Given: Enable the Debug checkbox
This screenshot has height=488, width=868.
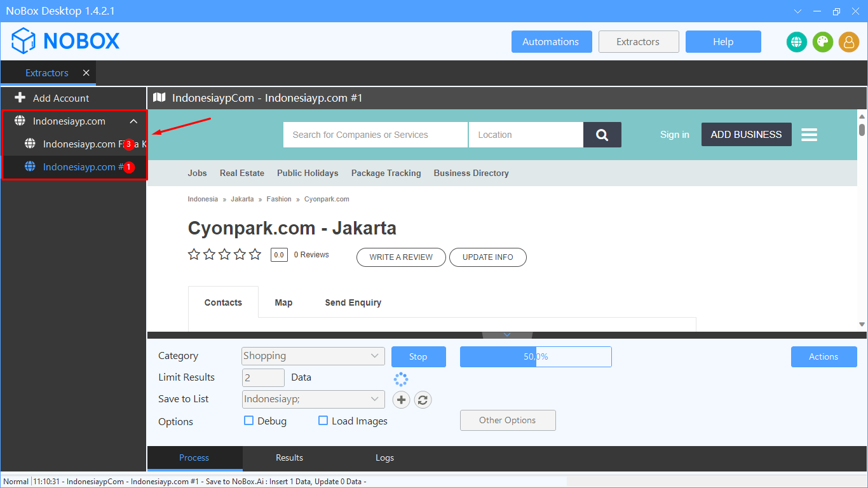Looking at the screenshot, I should tap(249, 421).
